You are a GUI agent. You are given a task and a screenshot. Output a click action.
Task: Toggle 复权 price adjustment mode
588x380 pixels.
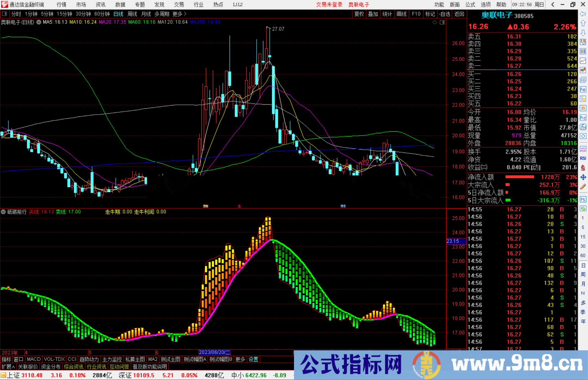[x=359, y=14]
